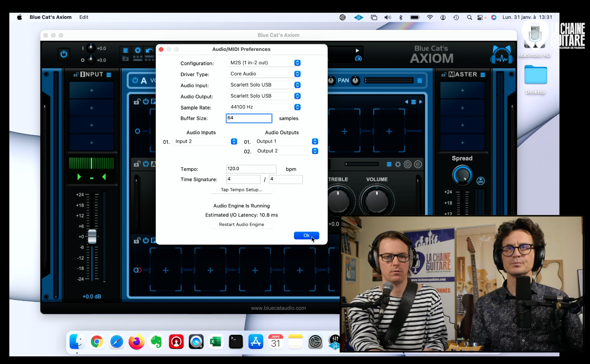590x364 pixels.
Task: Toggle the main bypass power button
Action: tap(64, 54)
